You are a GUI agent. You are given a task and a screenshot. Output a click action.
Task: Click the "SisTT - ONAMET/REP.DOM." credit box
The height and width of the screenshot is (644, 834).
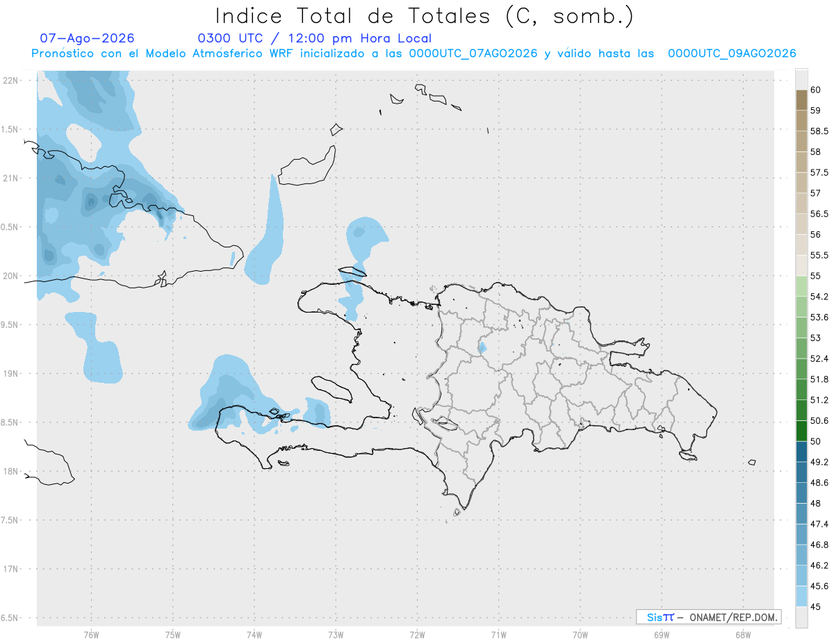(708, 617)
